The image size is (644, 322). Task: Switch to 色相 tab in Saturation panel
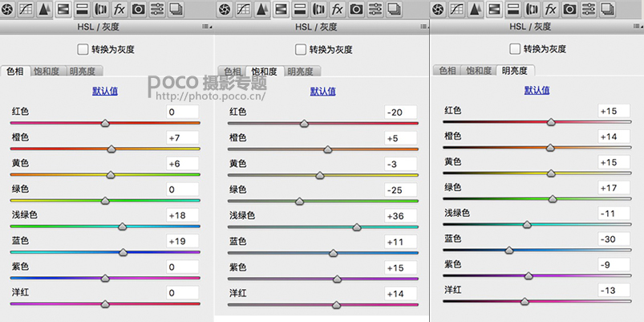[x=233, y=71]
